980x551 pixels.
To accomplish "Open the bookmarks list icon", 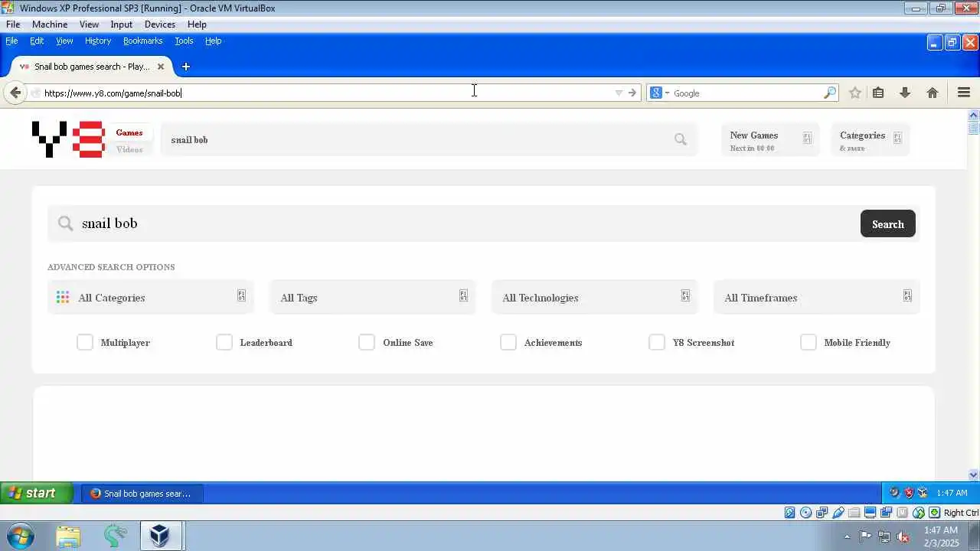I will pos(878,93).
